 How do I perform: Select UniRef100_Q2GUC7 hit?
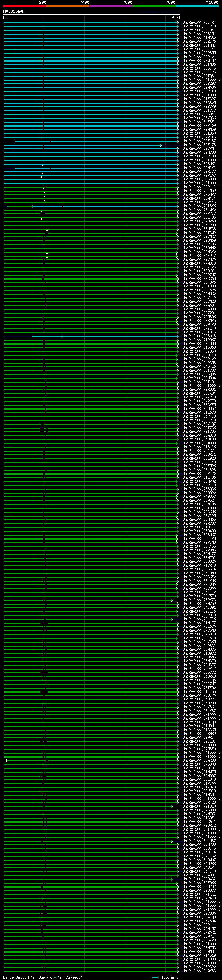point(199,891)
